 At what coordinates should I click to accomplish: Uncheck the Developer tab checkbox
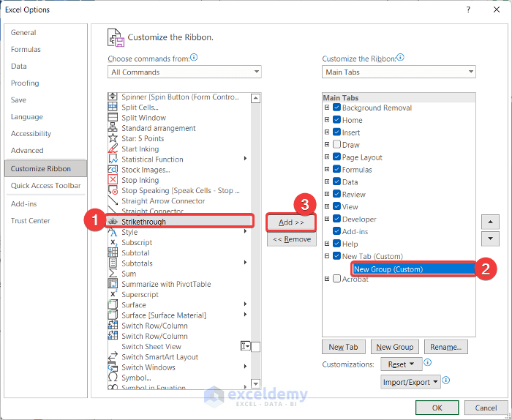click(336, 219)
